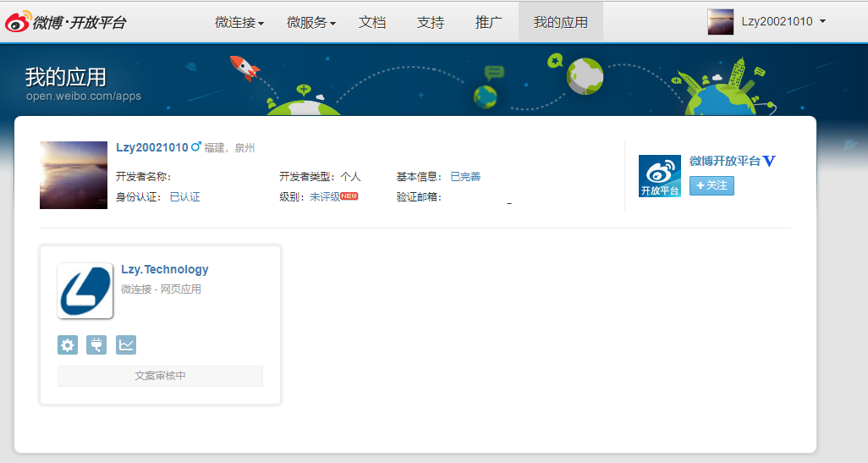Image resolution: width=868 pixels, height=463 pixels.
Task: Click the open.weibo.com/apps banner text
Action: [x=84, y=96]
